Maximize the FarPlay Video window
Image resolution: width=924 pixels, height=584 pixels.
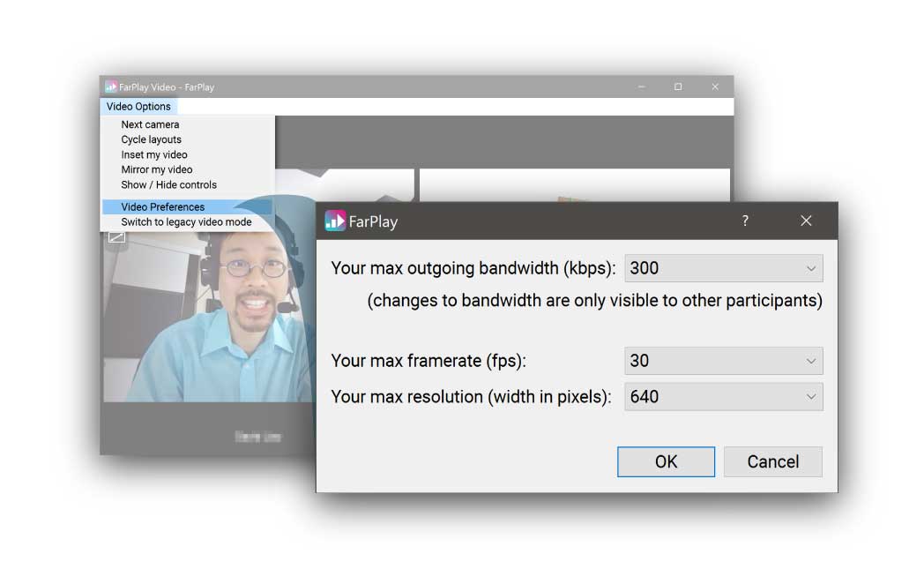[678, 86]
